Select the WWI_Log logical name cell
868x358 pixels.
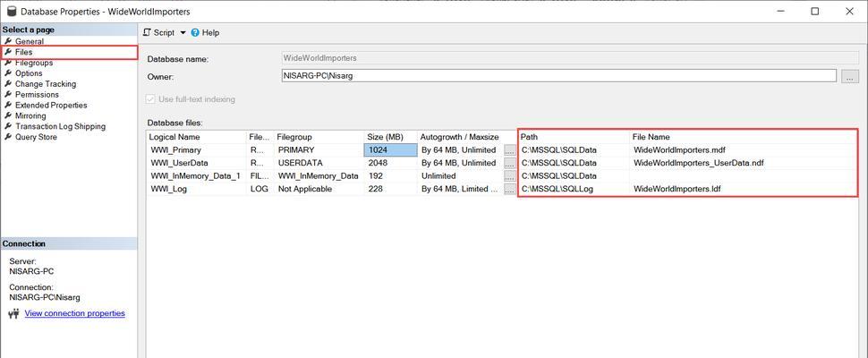[197, 189]
